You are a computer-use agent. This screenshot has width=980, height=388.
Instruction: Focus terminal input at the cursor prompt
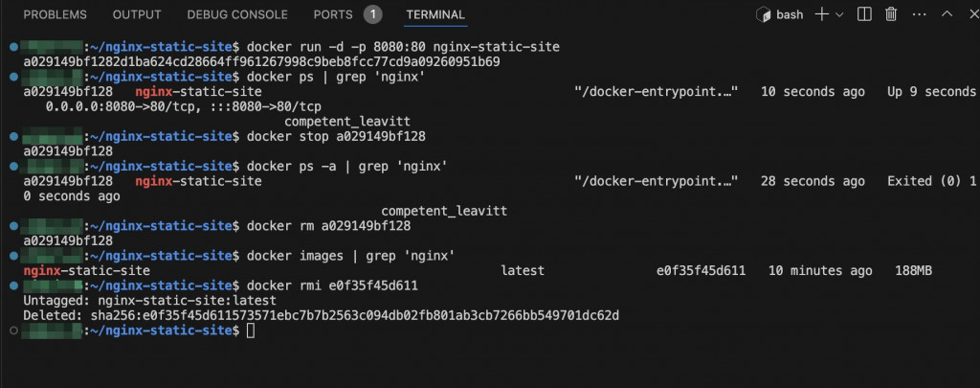(x=251, y=331)
